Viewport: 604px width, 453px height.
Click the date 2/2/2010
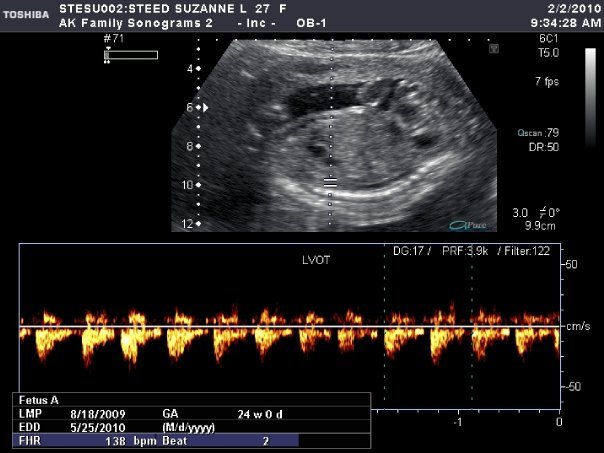[574, 8]
